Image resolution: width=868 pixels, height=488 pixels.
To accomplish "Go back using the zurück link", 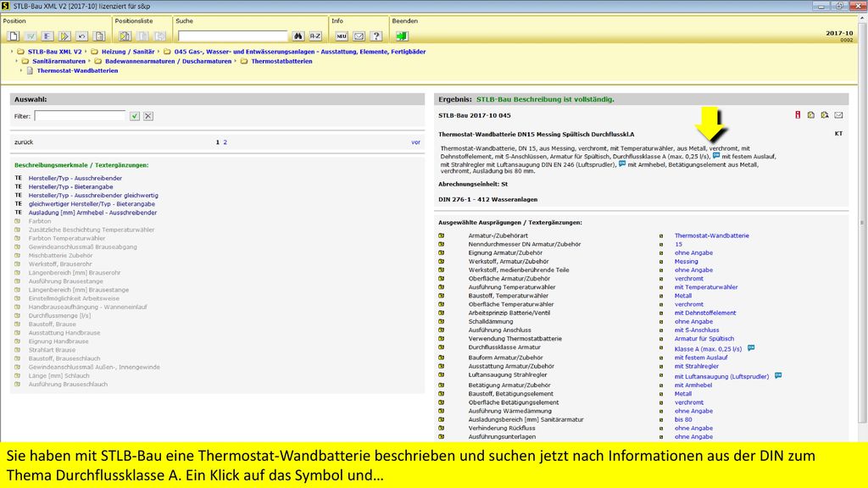I will (x=24, y=142).
